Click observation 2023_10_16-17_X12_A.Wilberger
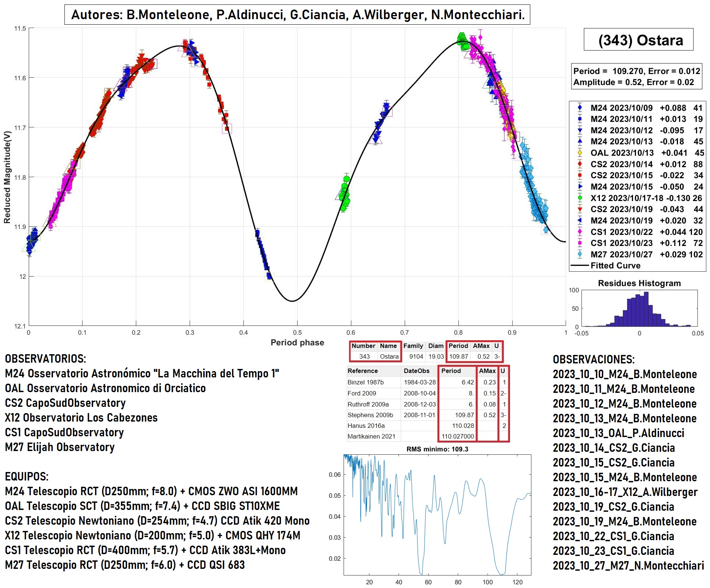Screen dimensions: 710x588 (625, 492)
